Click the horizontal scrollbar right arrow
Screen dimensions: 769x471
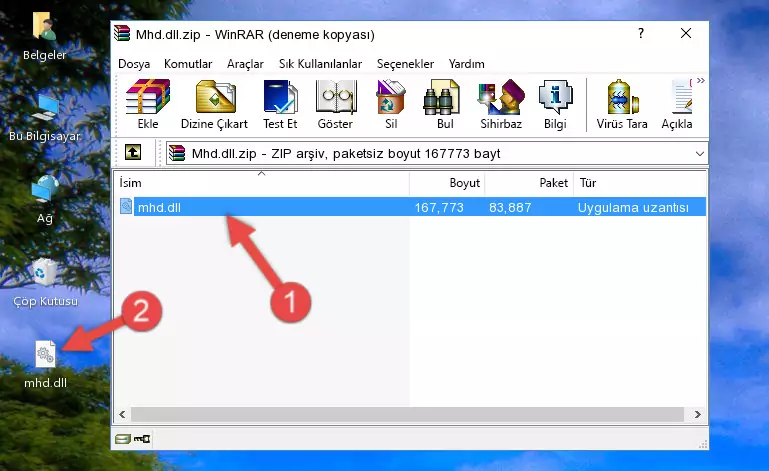(x=697, y=415)
